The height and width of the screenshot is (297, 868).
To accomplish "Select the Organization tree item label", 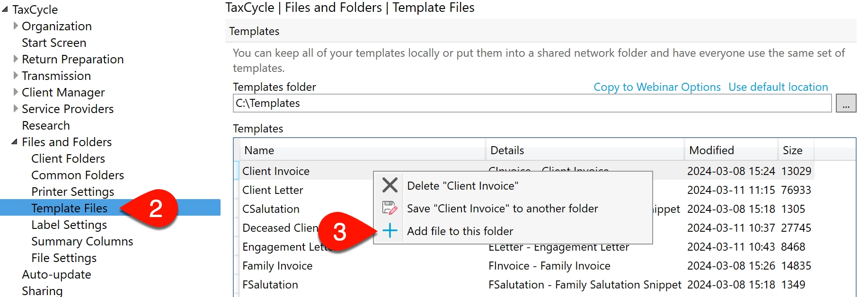I will point(57,26).
